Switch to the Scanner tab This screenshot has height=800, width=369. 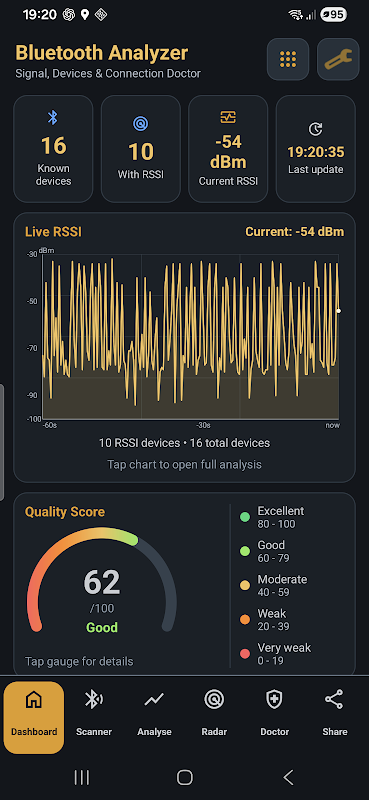(x=94, y=717)
